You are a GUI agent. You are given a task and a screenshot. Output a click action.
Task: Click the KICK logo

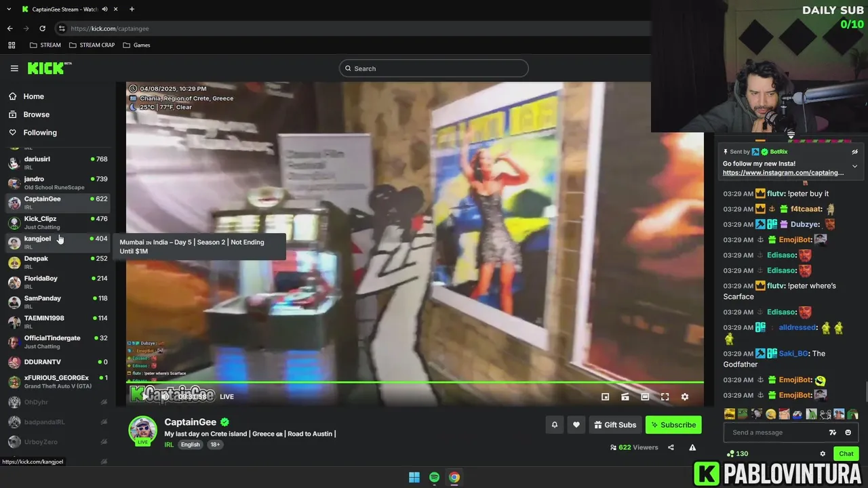pyautogui.click(x=49, y=68)
